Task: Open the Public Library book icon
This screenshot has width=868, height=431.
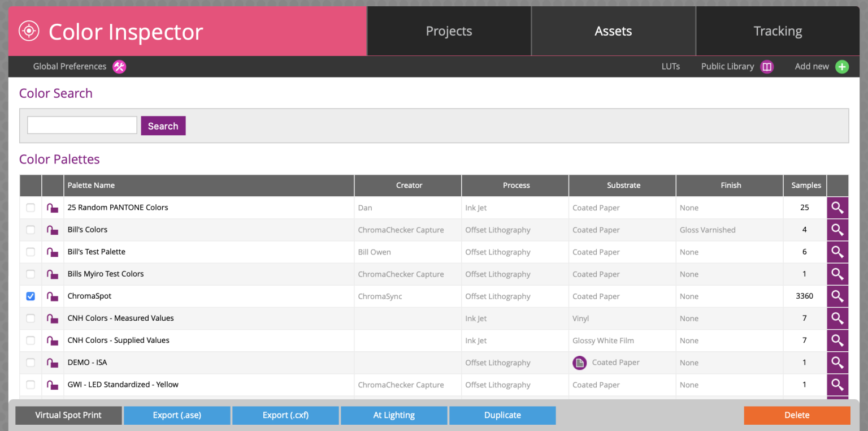Action: [766, 67]
